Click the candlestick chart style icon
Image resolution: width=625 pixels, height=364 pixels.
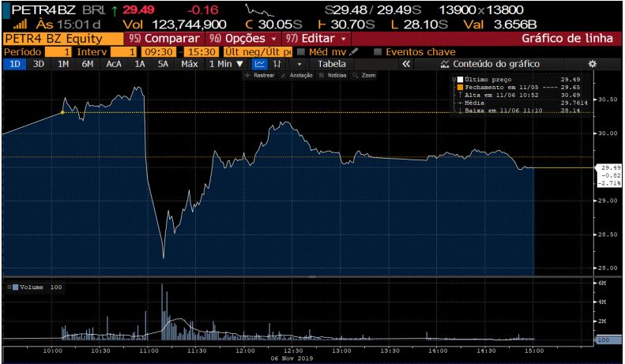278,64
